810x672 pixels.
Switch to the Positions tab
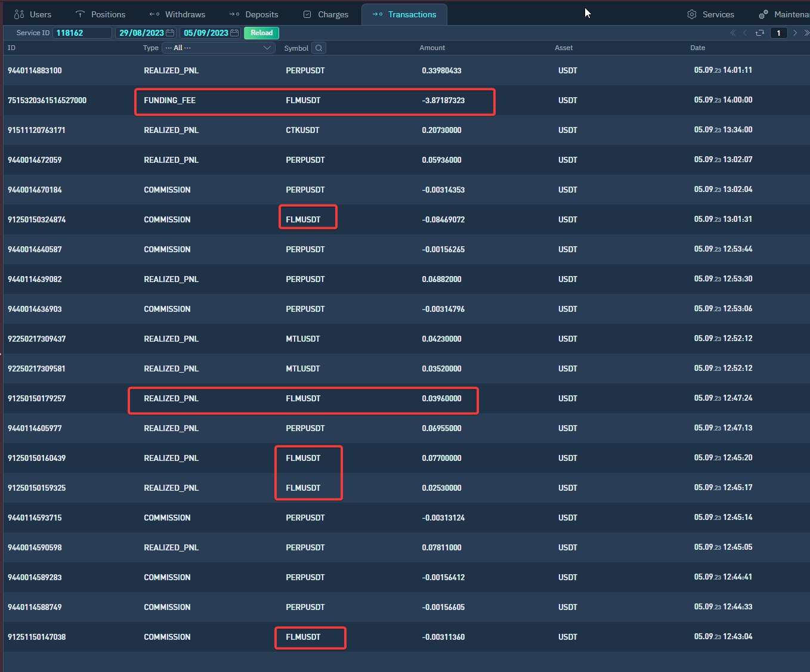coord(100,14)
